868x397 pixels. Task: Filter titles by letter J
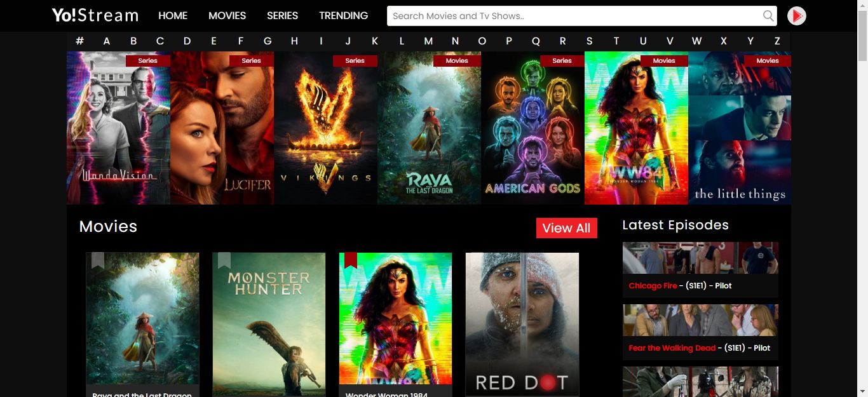[x=348, y=41]
